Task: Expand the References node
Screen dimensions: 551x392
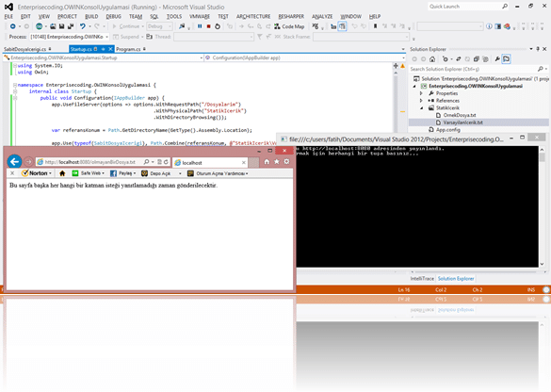Action: 421,101
